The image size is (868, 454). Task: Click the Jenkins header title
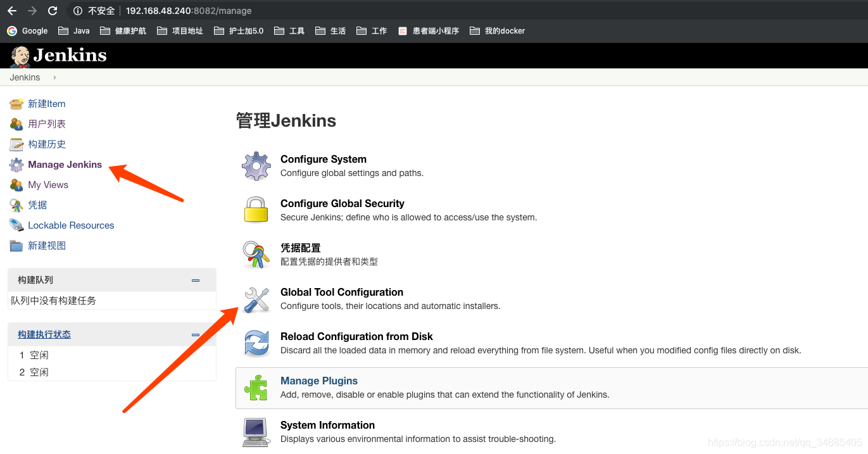pyautogui.click(x=70, y=56)
